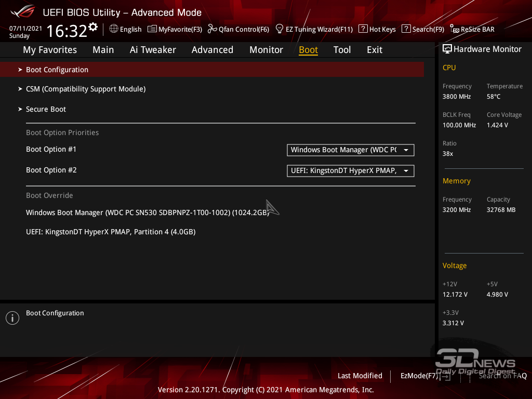Screen dimensions: 532x399
Task: Open Boot Configuration submenu
Action: tap(212, 70)
